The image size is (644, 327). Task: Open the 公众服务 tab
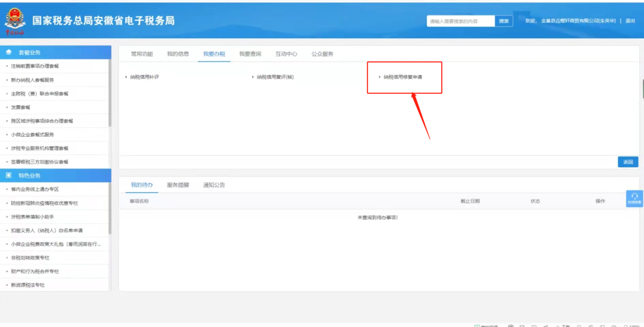323,54
